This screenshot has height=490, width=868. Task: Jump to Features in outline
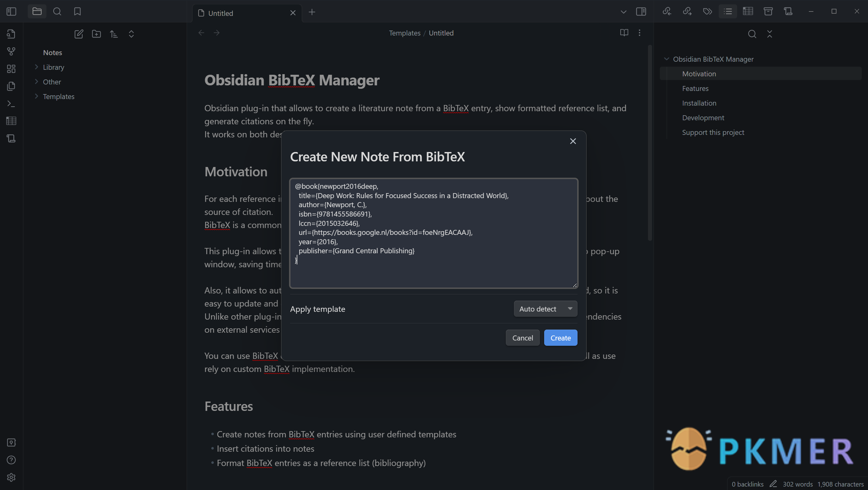695,88
